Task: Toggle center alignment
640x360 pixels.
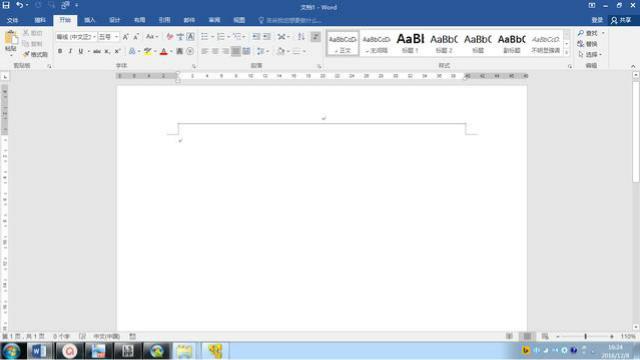Action: (x=215, y=51)
